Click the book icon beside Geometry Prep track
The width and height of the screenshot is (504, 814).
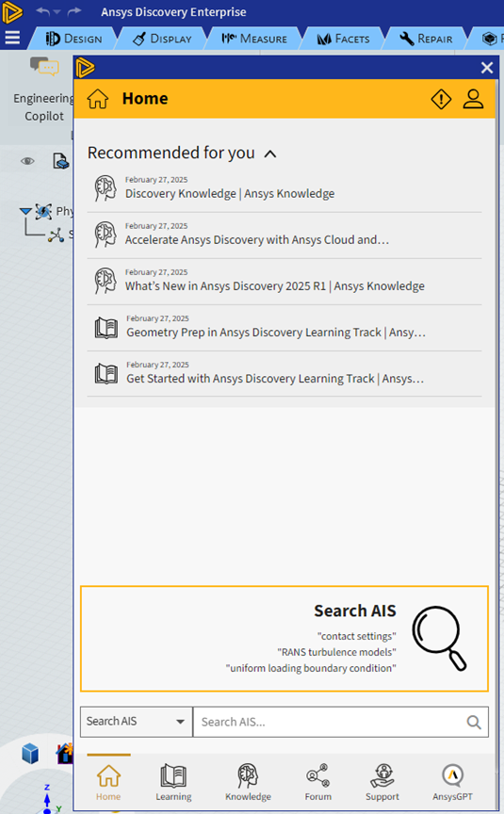[x=106, y=328]
